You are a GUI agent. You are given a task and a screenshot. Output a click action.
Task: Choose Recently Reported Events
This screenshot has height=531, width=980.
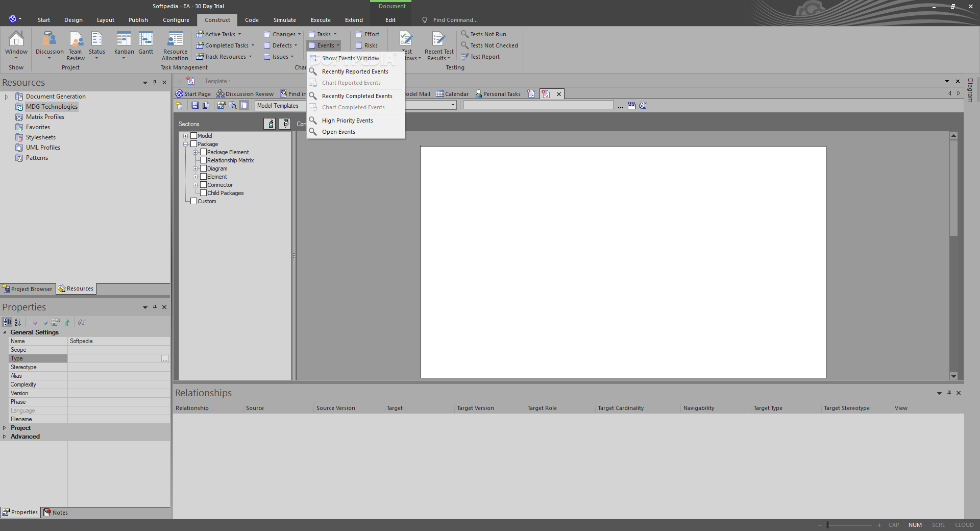coord(356,71)
